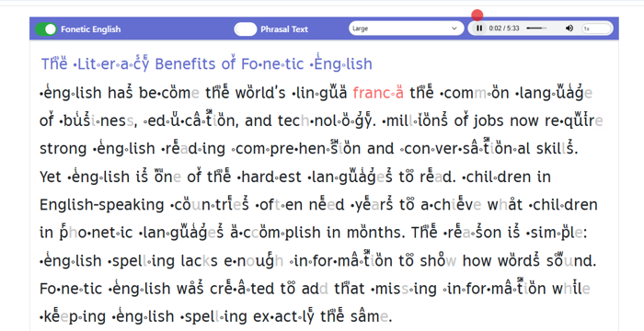The width and height of the screenshot is (644, 331).
Task: Click the word 'jobs' in the paragraph
Action: point(489,120)
